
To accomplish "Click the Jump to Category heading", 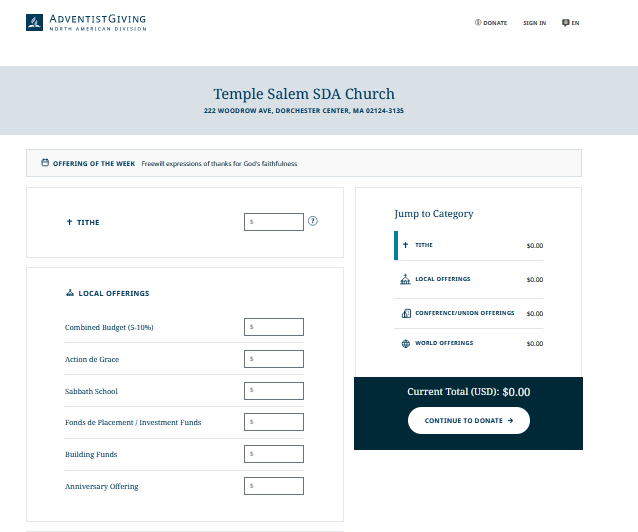I will [434, 214].
